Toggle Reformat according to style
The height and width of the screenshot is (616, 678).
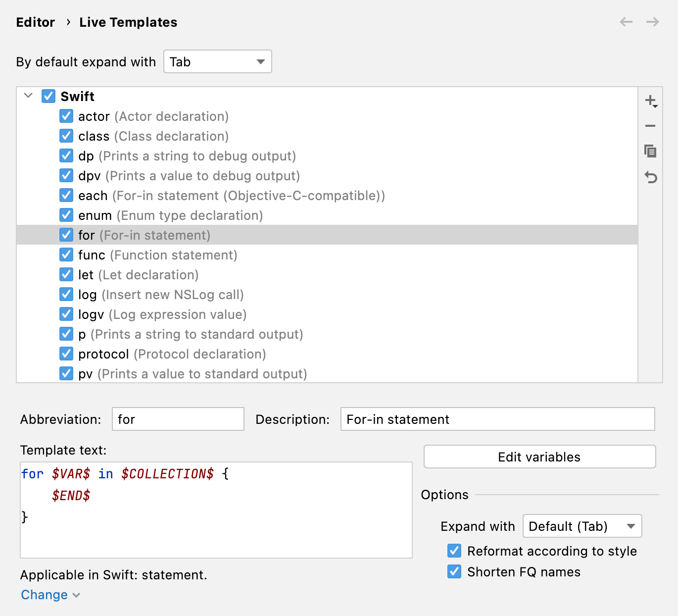click(454, 551)
